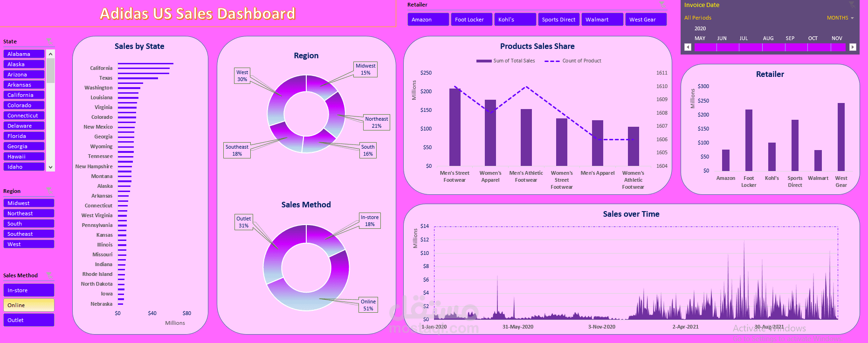The height and width of the screenshot is (343, 868).
Task: Select Walmart in the Retailer slicer
Action: [x=602, y=20]
